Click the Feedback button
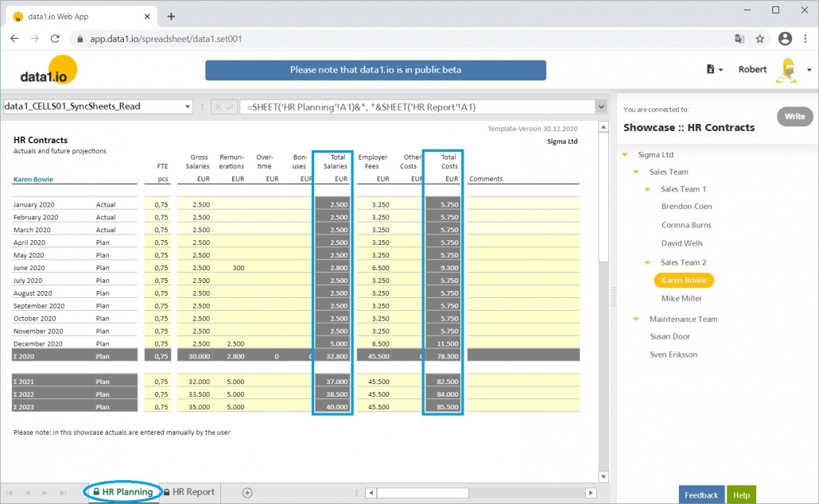The width and height of the screenshot is (819, 504). (701, 494)
